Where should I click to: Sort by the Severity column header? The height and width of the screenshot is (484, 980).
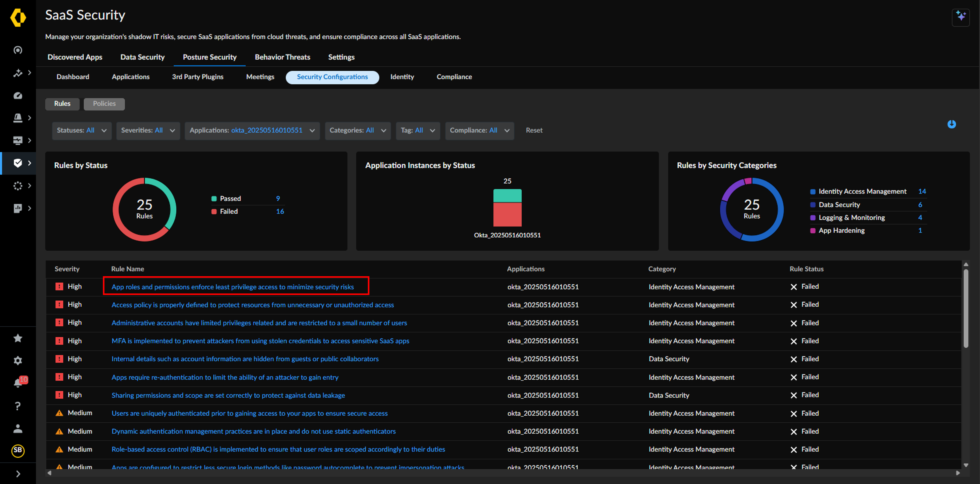67,269
